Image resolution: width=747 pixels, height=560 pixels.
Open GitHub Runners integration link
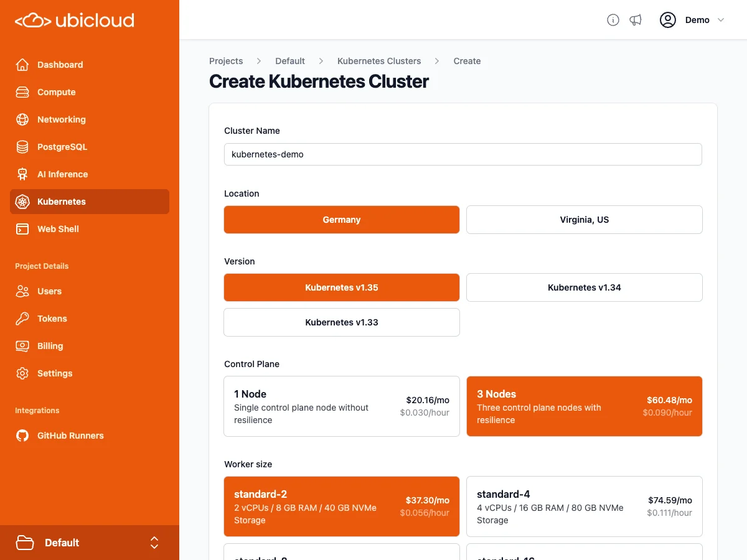coord(90,436)
